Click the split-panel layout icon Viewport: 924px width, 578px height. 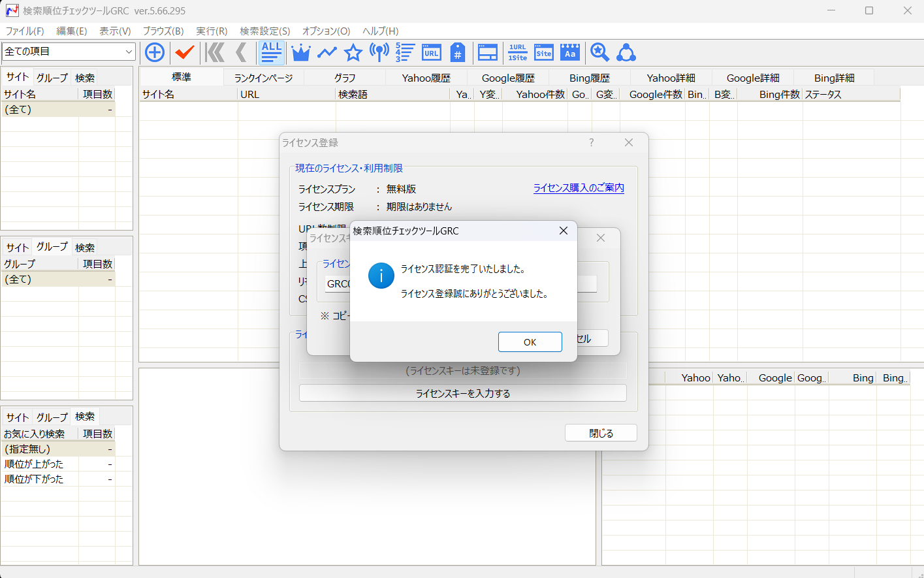488,52
